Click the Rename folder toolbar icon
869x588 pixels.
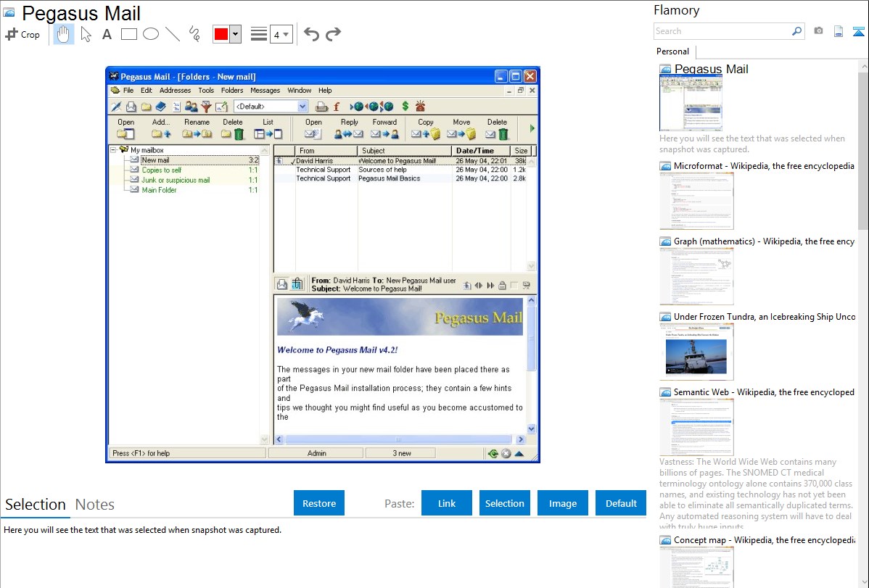(197, 133)
